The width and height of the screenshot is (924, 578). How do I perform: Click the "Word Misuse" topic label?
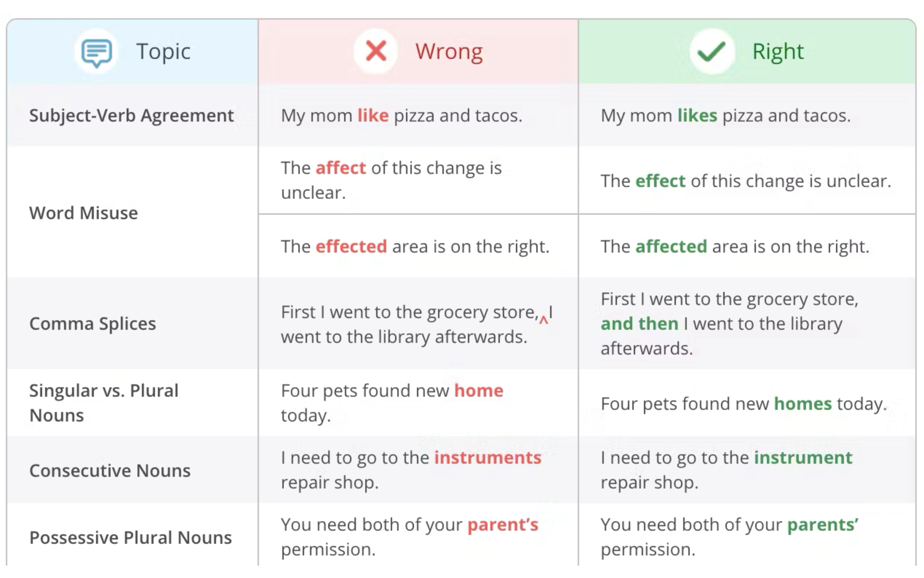[x=83, y=213]
